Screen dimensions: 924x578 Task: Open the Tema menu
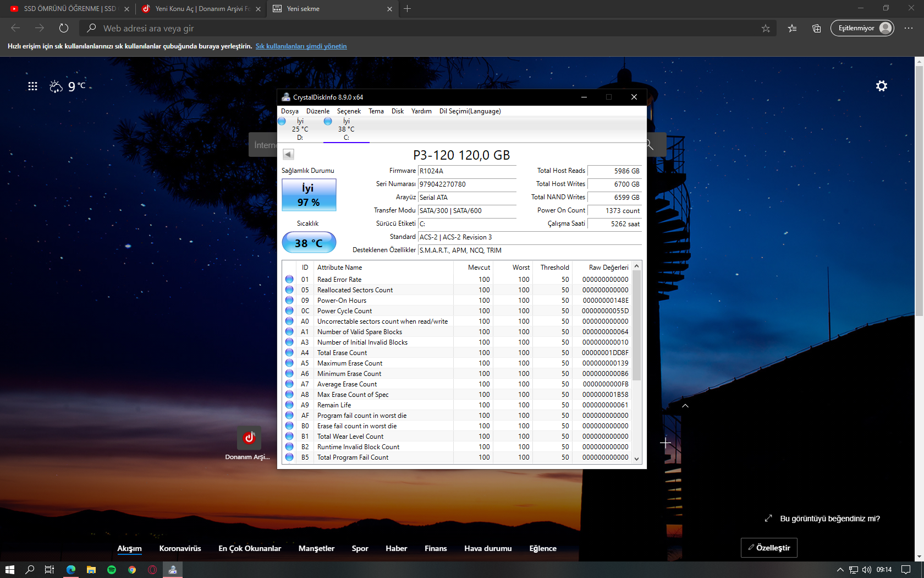point(376,111)
